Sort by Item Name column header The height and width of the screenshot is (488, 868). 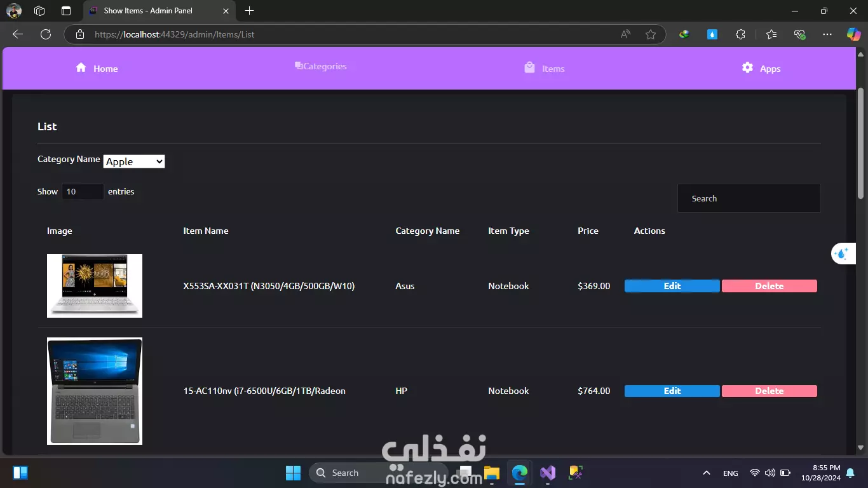pos(205,231)
